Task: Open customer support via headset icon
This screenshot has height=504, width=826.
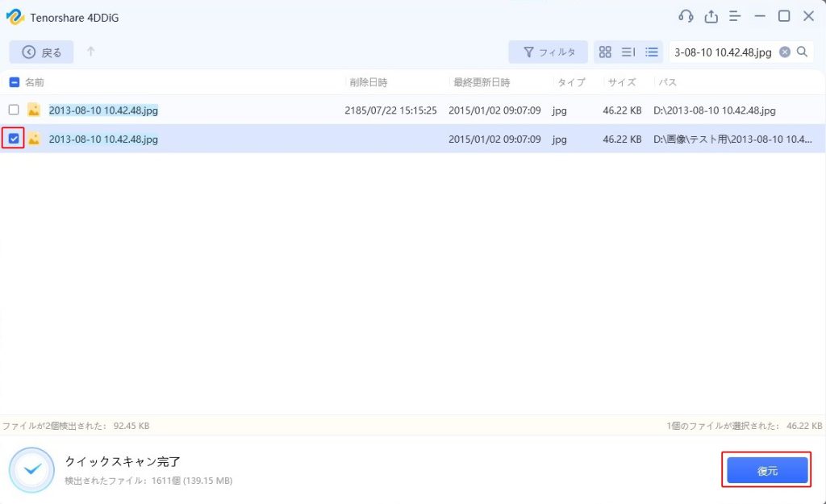Action: 686,16
